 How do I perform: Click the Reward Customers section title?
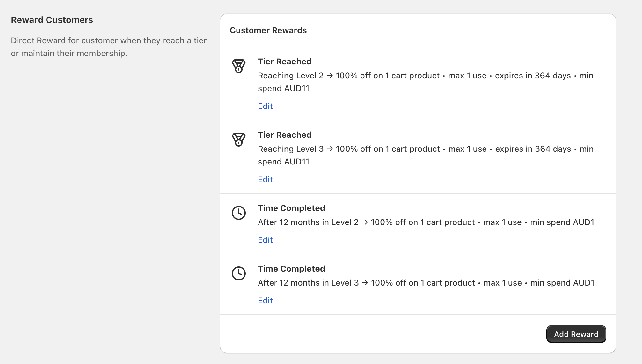[x=52, y=20]
